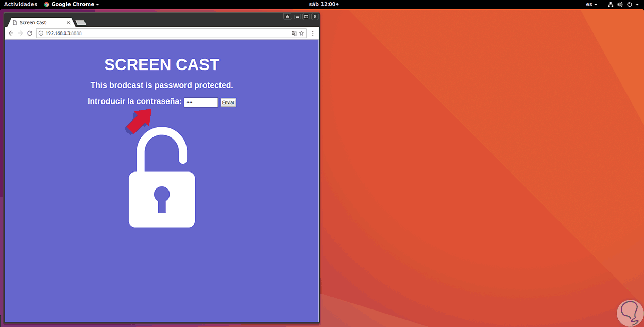Click the power icon in top bar
644x327 pixels.
tap(629, 4)
